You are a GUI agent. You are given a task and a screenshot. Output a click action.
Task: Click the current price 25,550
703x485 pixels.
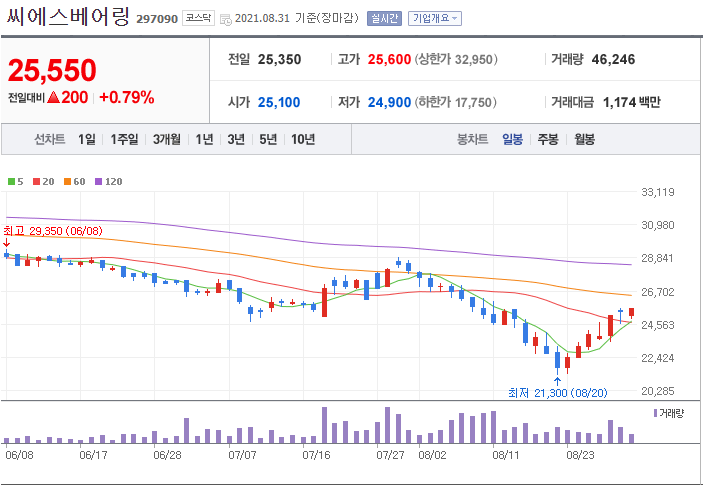(x=52, y=70)
